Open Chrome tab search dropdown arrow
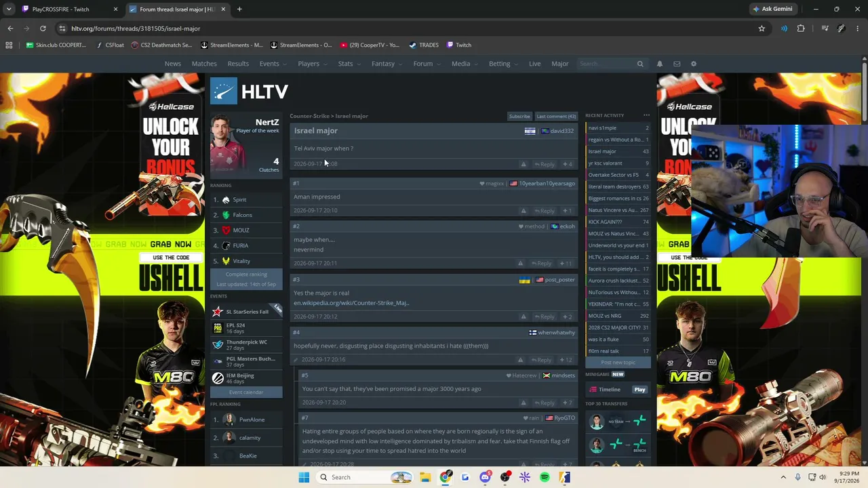Screen dimensions: 868x488 [x=9, y=9]
